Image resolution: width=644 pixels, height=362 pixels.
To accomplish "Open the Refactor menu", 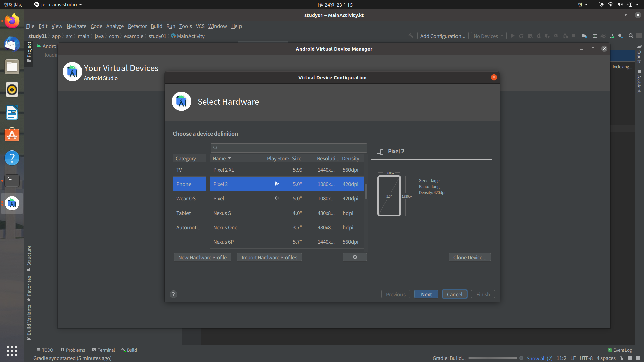I will [137, 26].
